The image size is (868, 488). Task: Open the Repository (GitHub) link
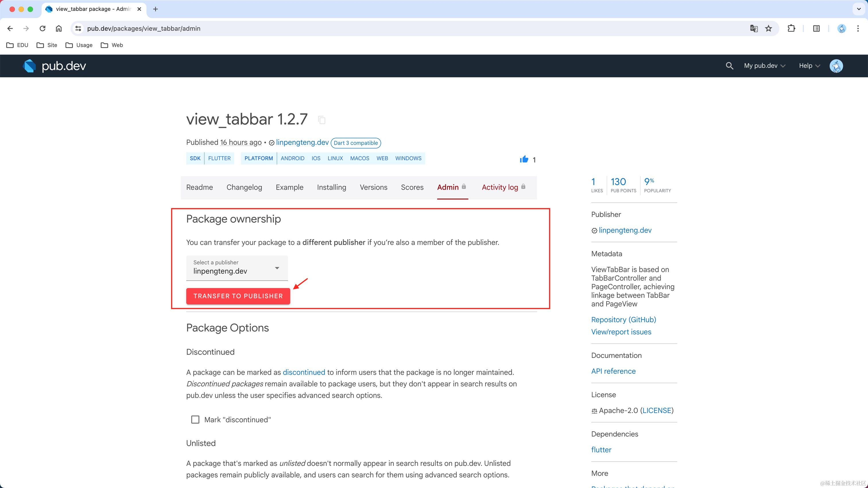pos(623,320)
